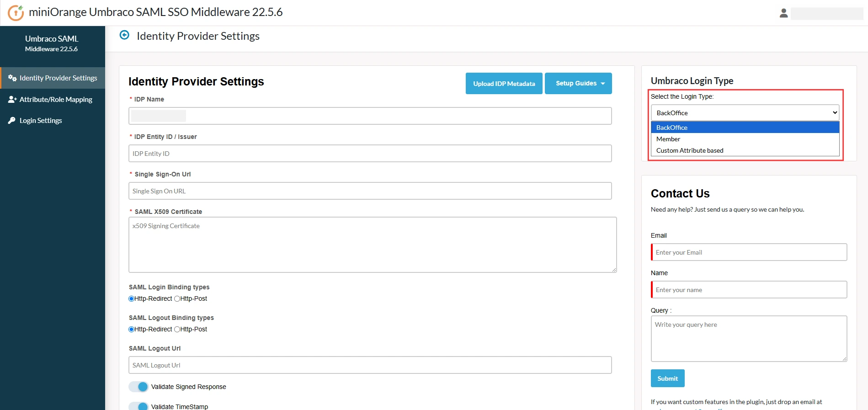This screenshot has width=868, height=410.
Task: Click the gears icon in sidebar
Action: (x=12, y=78)
